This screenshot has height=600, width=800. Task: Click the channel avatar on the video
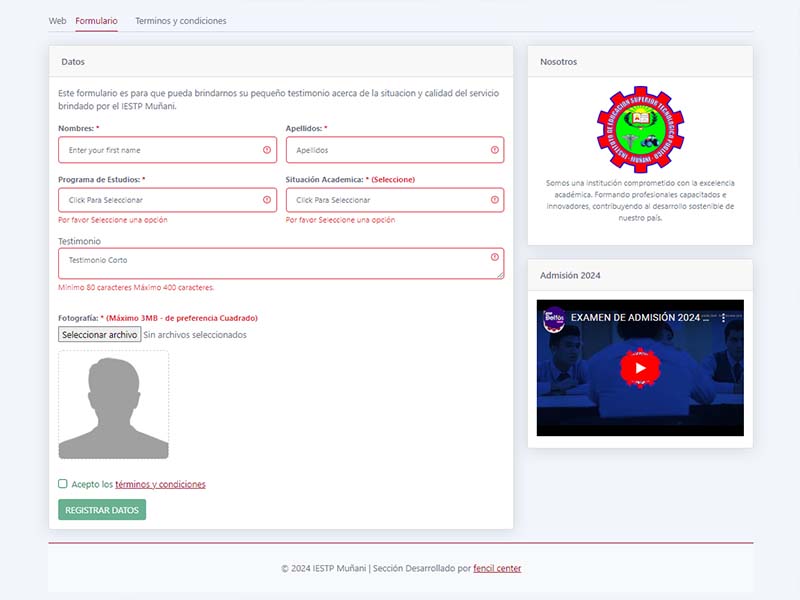pyautogui.click(x=553, y=318)
